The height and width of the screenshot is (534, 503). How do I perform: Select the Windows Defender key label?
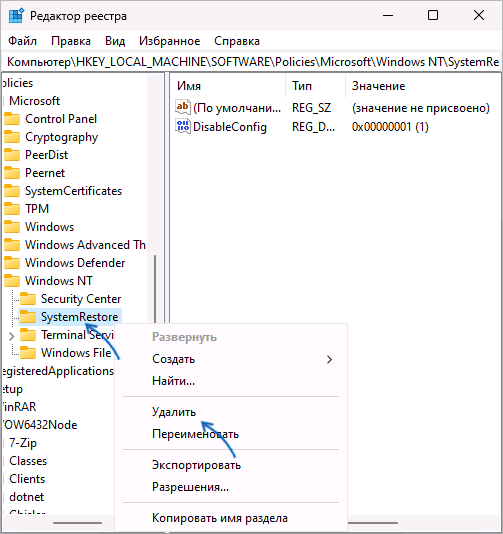(x=75, y=263)
